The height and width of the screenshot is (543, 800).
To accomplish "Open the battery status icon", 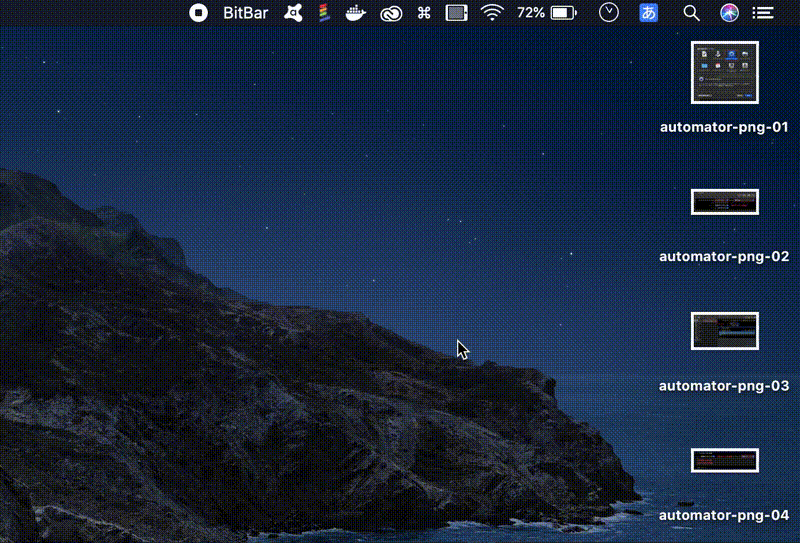I will [x=564, y=13].
